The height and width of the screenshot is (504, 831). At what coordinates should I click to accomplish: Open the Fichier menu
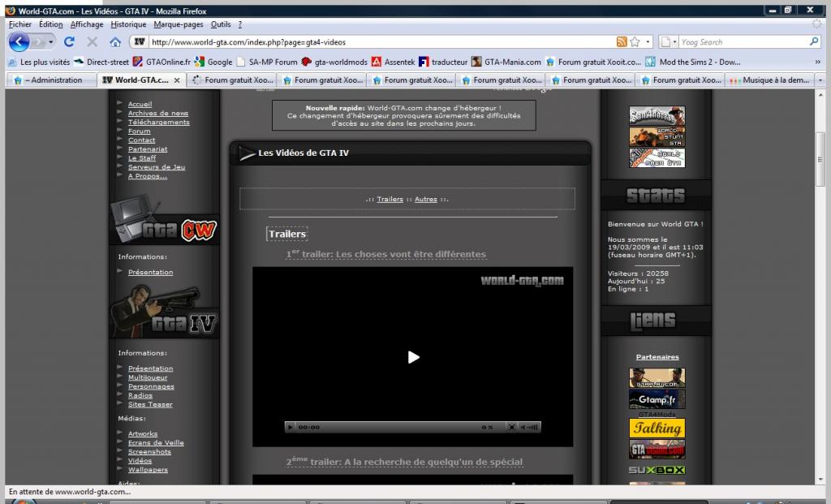point(20,24)
